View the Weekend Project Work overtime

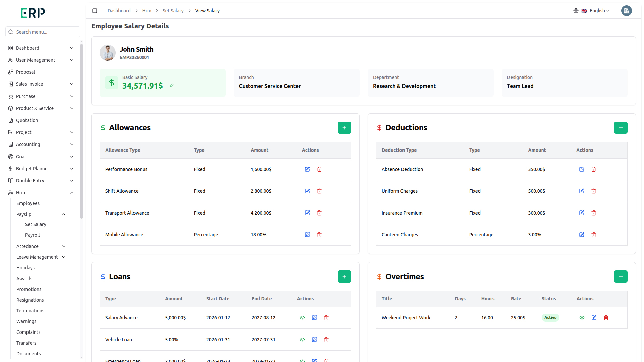click(x=582, y=318)
